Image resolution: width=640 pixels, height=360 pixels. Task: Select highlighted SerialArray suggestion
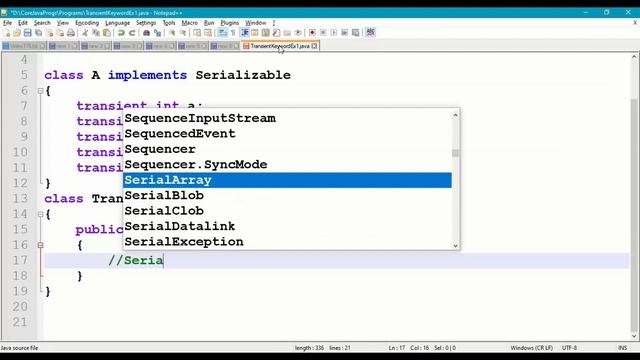287,180
